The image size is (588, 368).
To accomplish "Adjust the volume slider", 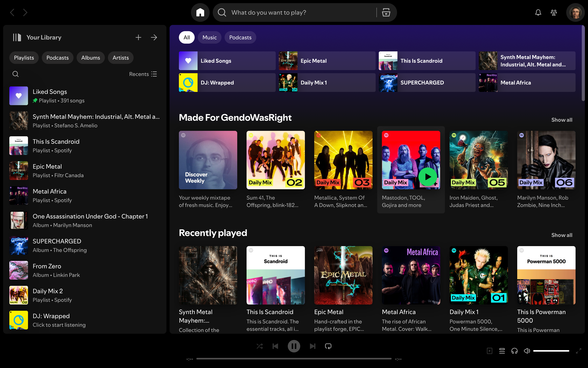I will pyautogui.click(x=551, y=351).
